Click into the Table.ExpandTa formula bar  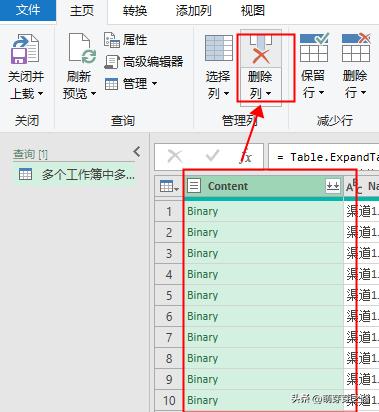point(323,157)
